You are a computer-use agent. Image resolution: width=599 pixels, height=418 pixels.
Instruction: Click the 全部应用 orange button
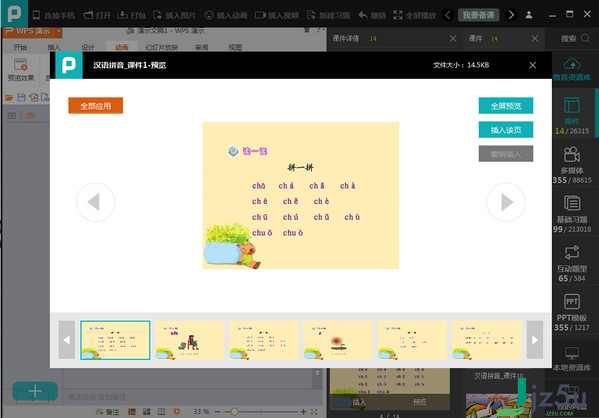point(96,106)
